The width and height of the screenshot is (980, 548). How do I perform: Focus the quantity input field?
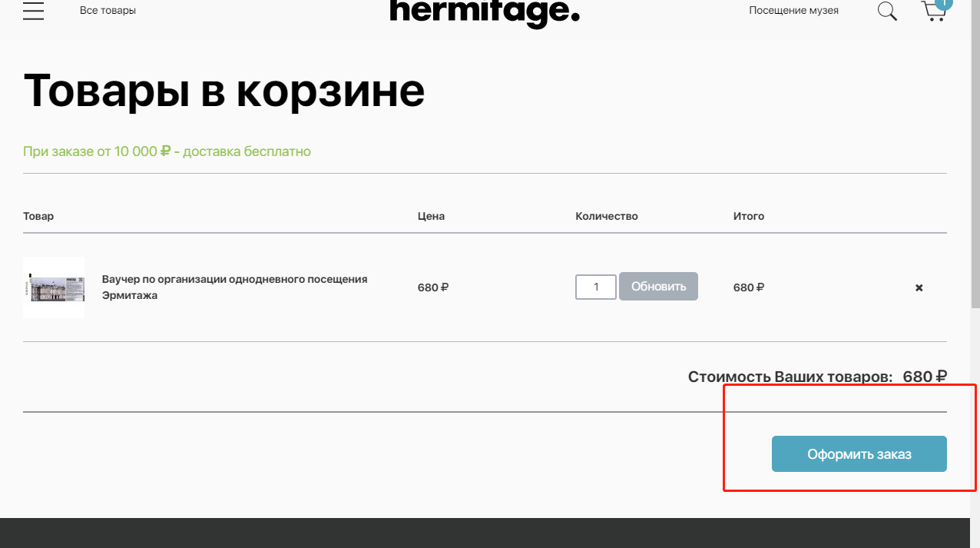pyautogui.click(x=596, y=287)
